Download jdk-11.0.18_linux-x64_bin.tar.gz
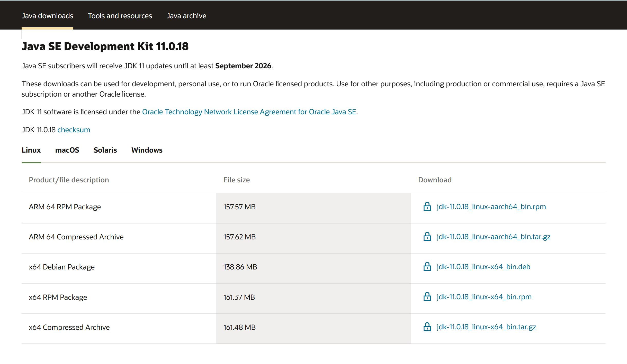 (486, 327)
